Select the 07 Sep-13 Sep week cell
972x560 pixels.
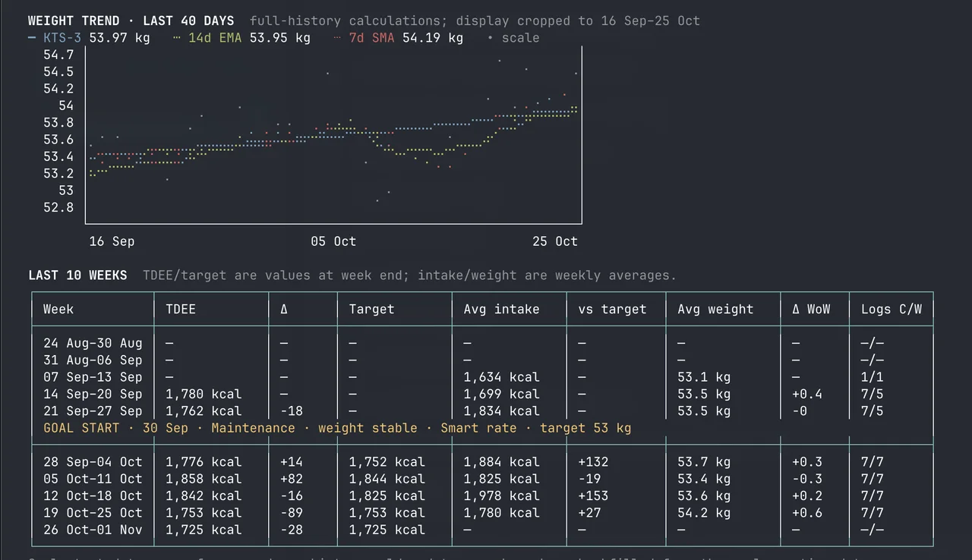pyautogui.click(x=93, y=377)
